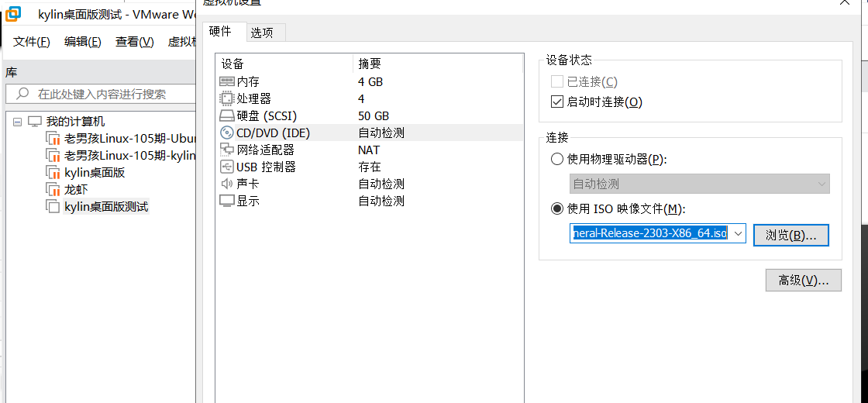
Task: Toggle the 已连接(C) checkbox
Action: click(x=557, y=82)
